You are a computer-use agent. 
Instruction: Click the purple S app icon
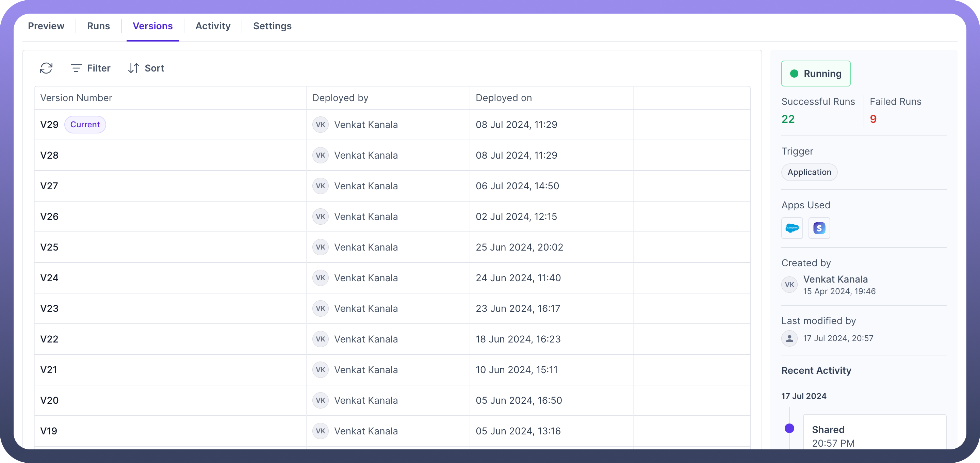coord(819,228)
